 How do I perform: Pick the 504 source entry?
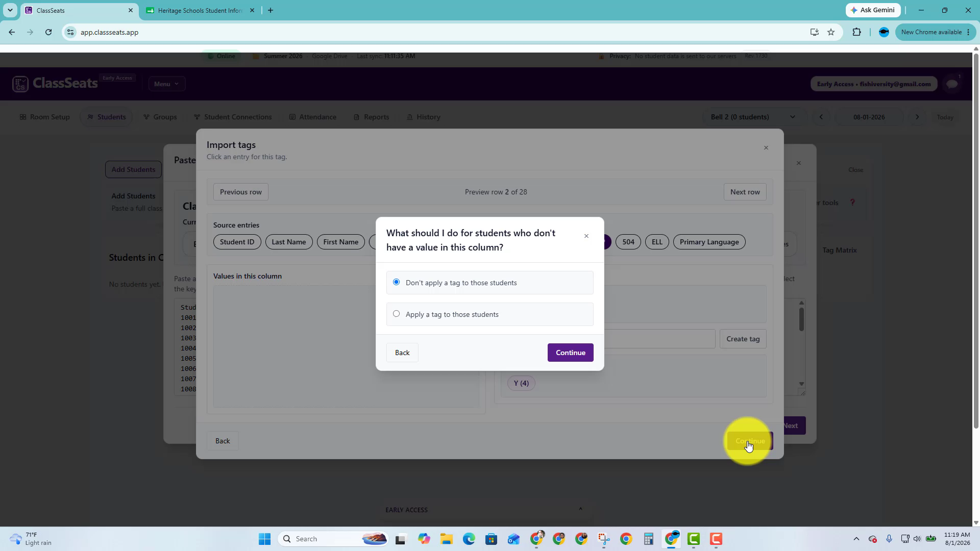coord(628,242)
